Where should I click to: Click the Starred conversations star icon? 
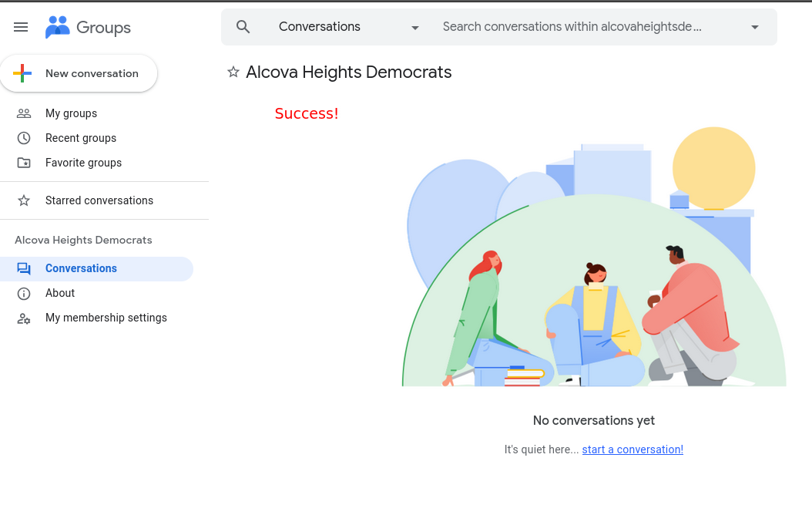coord(24,200)
